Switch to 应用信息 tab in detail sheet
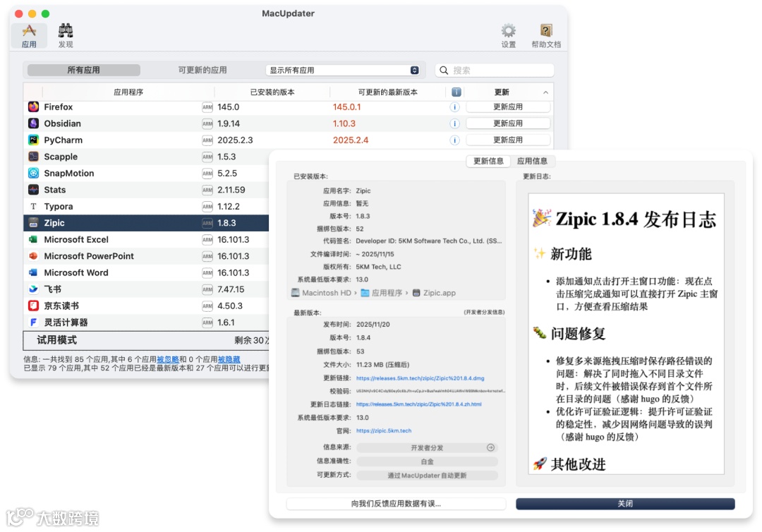 click(x=532, y=161)
